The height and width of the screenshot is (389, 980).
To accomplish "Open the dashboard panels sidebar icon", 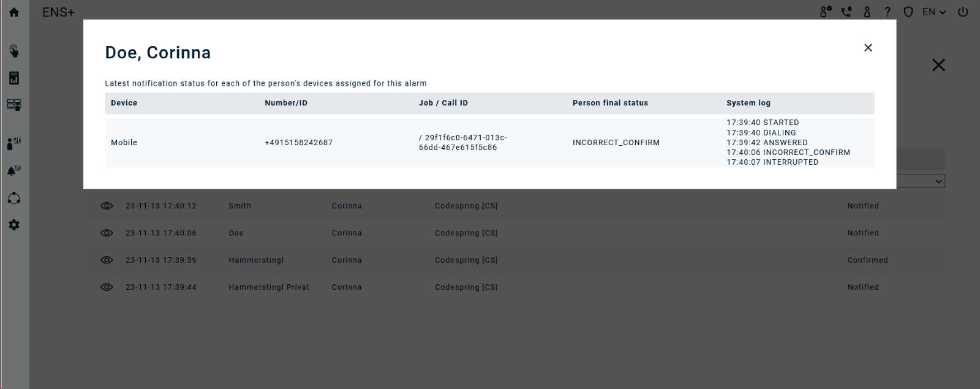I will 14,105.
